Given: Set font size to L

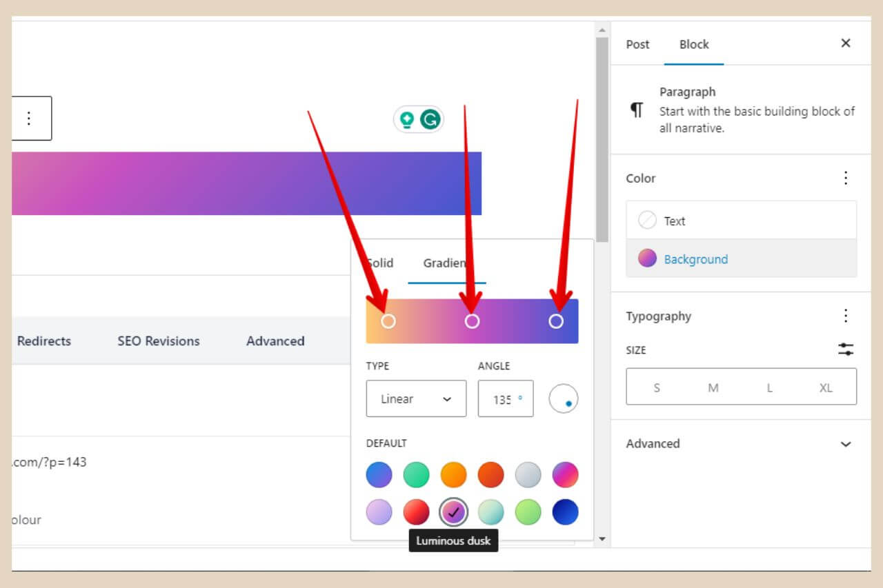Looking at the screenshot, I should (x=769, y=387).
